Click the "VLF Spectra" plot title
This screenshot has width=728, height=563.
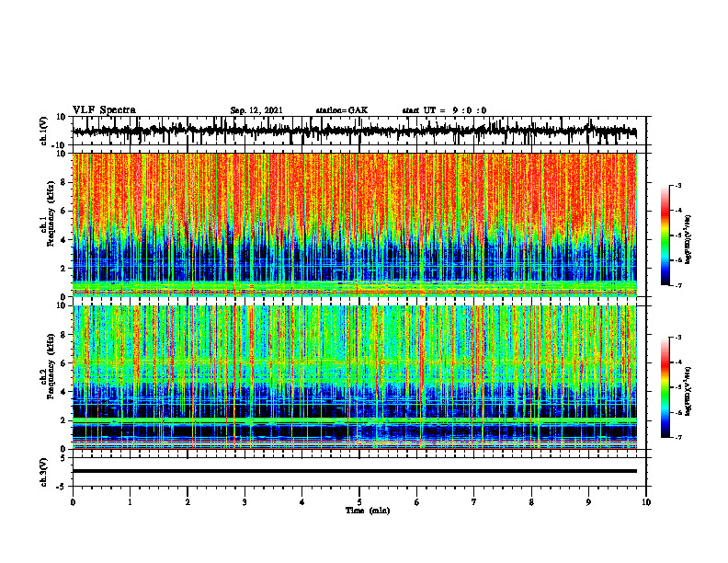point(104,110)
